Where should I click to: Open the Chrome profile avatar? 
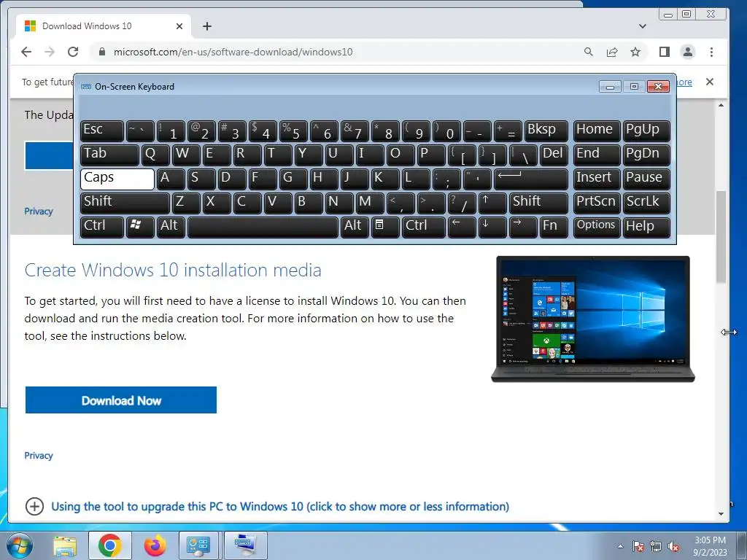tap(688, 52)
